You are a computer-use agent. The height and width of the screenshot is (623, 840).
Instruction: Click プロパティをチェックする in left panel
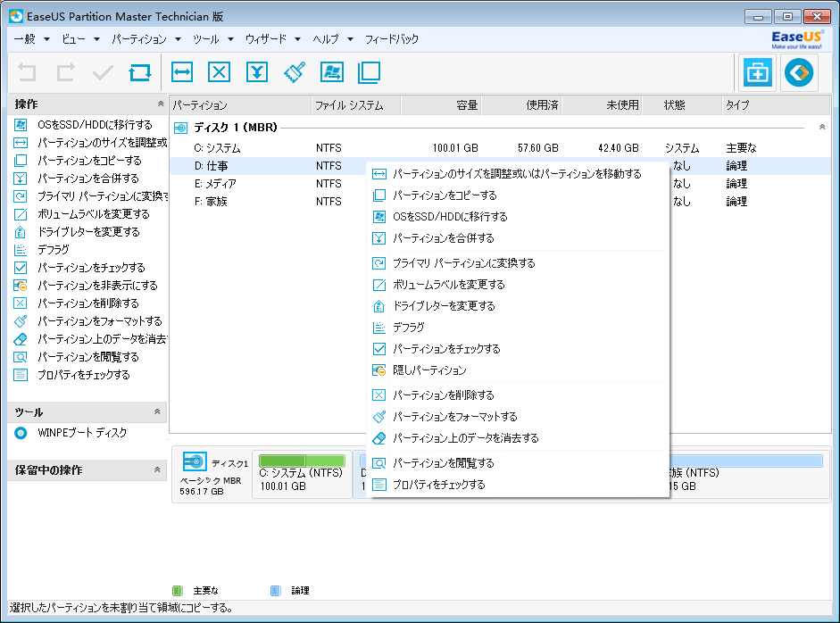(x=84, y=375)
